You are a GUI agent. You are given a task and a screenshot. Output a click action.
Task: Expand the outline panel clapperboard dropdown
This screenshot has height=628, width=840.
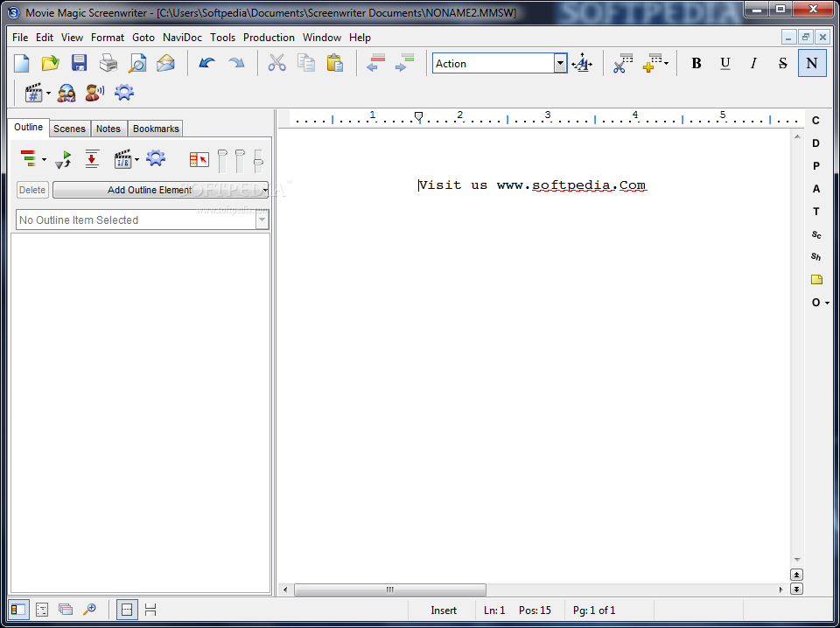(x=136, y=159)
